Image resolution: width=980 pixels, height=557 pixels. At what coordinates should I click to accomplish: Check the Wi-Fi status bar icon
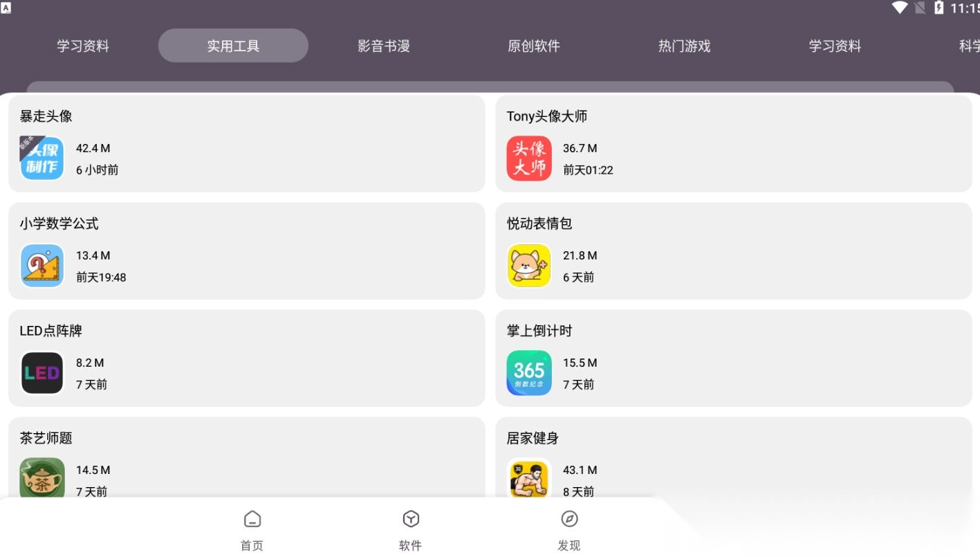[x=899, y=8]
